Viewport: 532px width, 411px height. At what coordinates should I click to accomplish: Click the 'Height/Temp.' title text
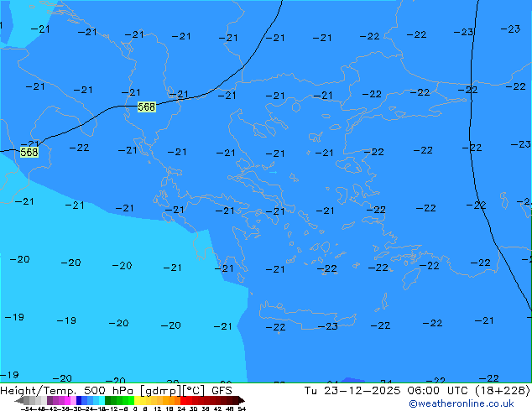38,391
